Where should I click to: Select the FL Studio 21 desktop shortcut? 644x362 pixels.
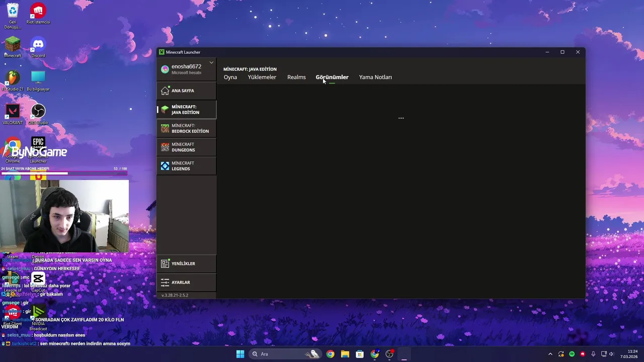tap(13, 81)
